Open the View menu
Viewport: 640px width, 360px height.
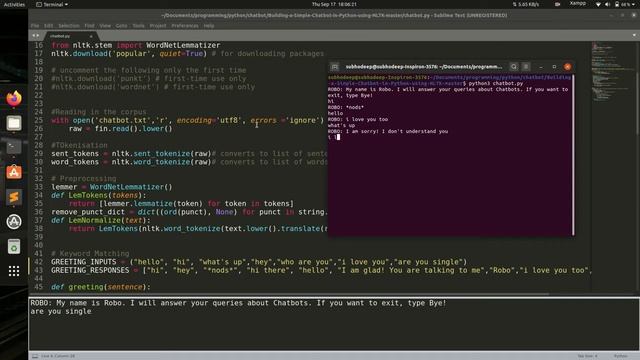(105, 25)
